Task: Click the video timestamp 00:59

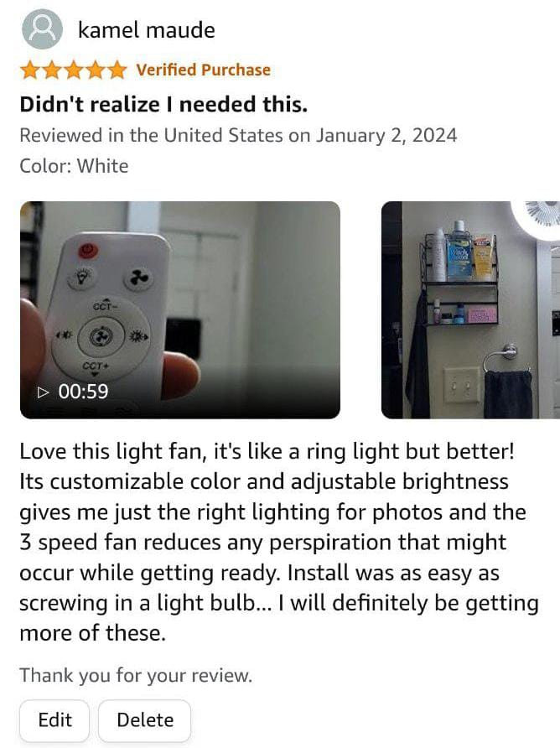Action: tap(84, 392)
